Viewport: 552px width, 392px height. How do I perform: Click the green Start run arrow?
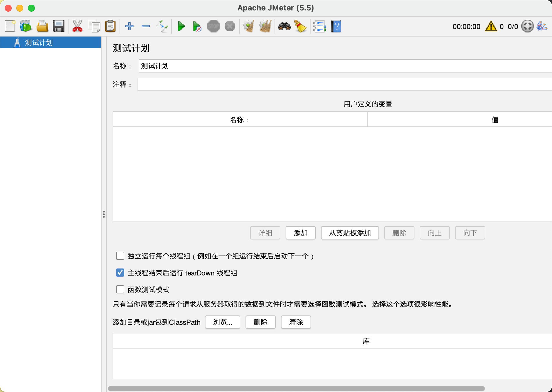181,26
